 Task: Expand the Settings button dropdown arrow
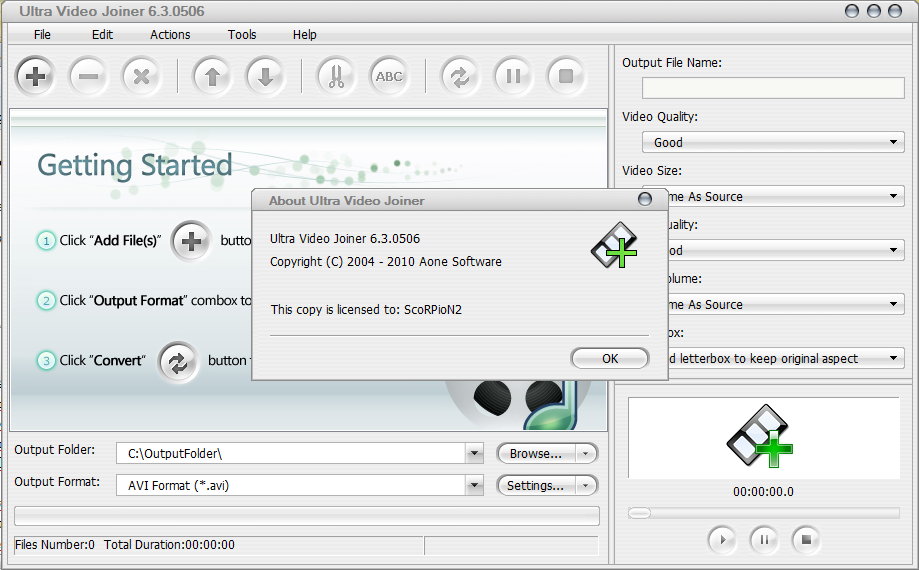pyautogui.click(x=585, y=485)
